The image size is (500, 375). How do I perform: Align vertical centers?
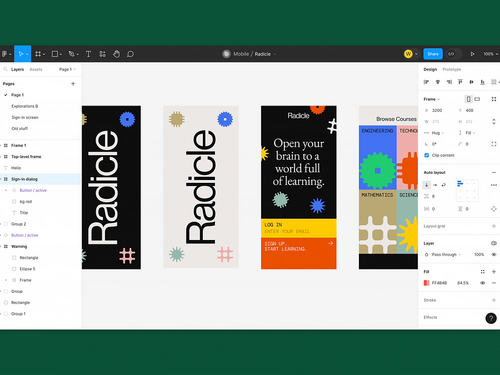[x=471, y=82]
